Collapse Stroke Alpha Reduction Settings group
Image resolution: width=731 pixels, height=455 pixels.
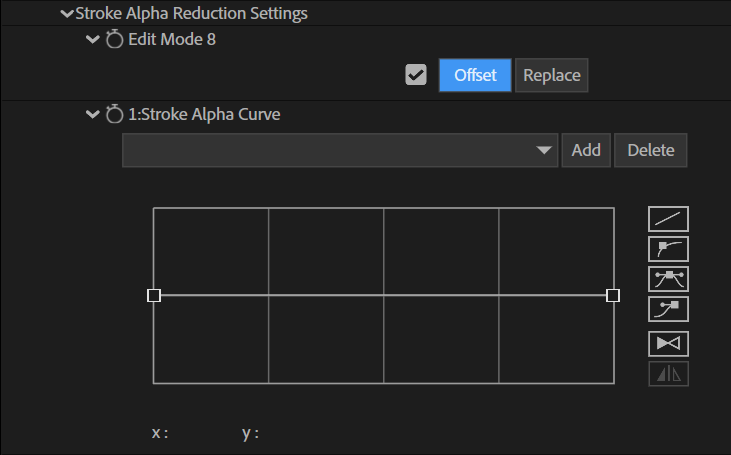[67, 14]
